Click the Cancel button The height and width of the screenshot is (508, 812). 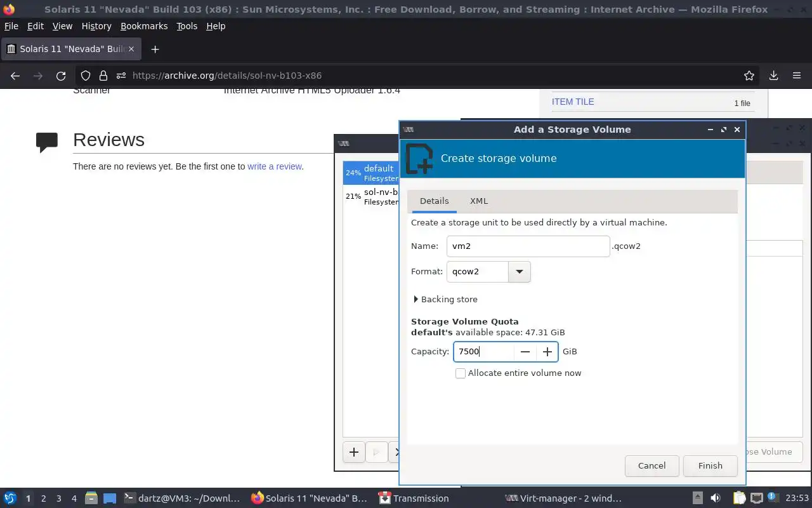pyautogui.click(x=652, y=466)
